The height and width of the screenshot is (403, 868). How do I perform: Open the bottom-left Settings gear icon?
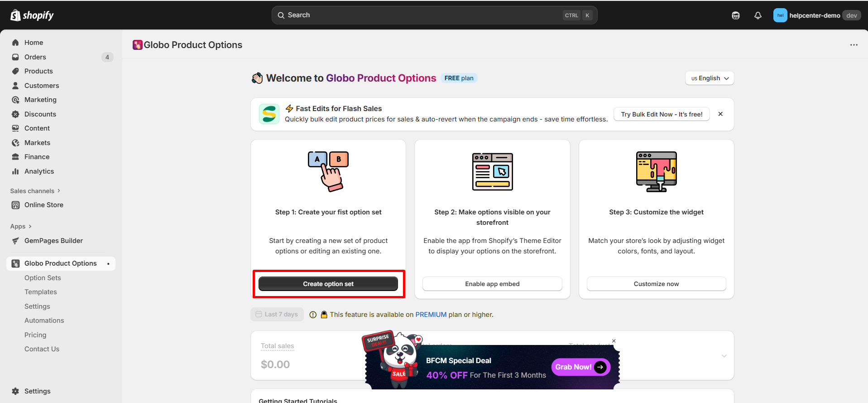pyautogui.click(x=15, y=391)
